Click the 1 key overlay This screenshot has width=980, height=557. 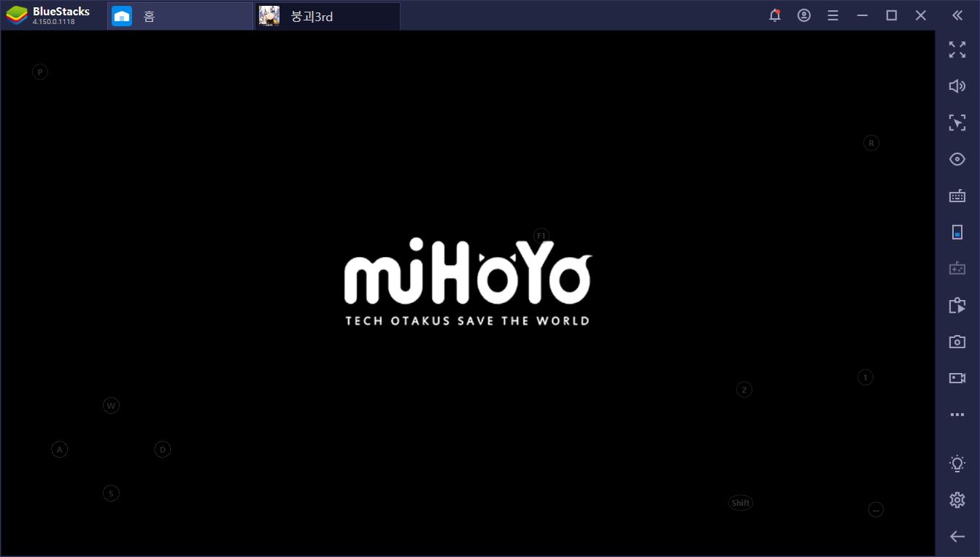pyautogui.click(x=865, y=377)
